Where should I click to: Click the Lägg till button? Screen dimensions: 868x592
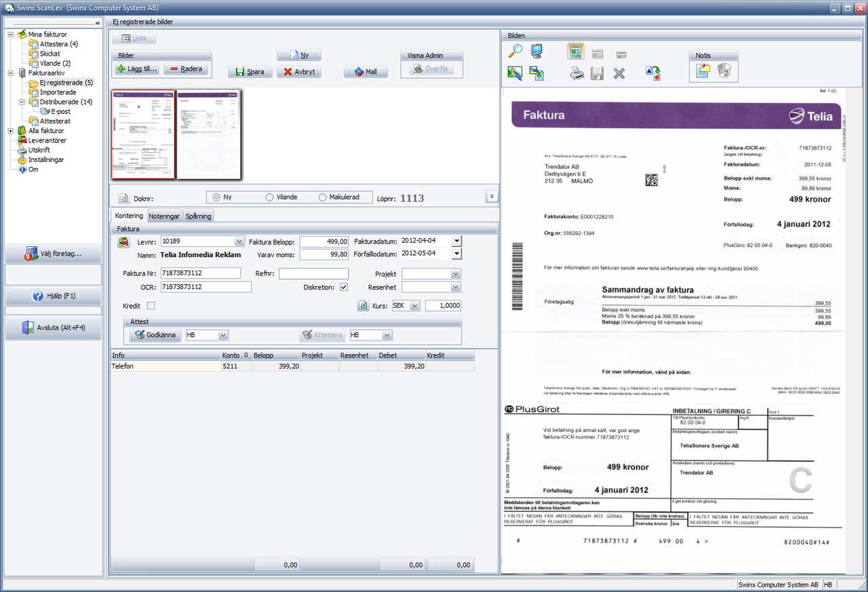tap(137, 69)
